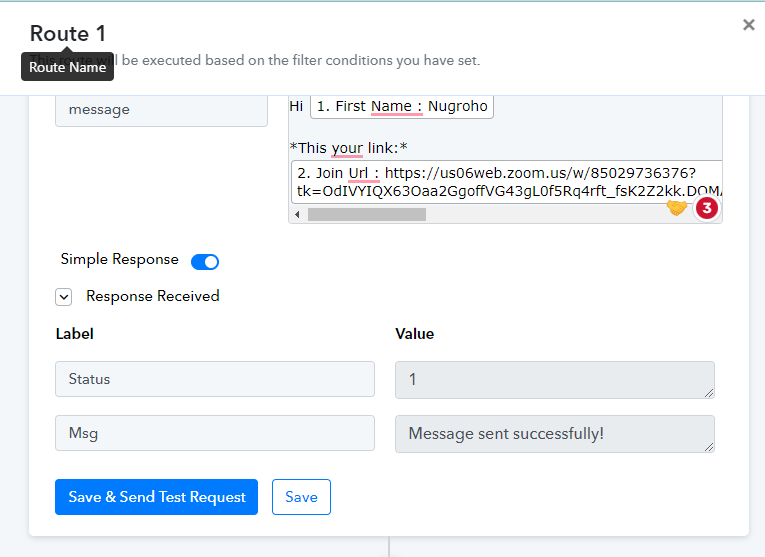This screenshot has width=765, height=557.
Task: Toggle the Simple Response switch
Action: (x=205, y=262)
